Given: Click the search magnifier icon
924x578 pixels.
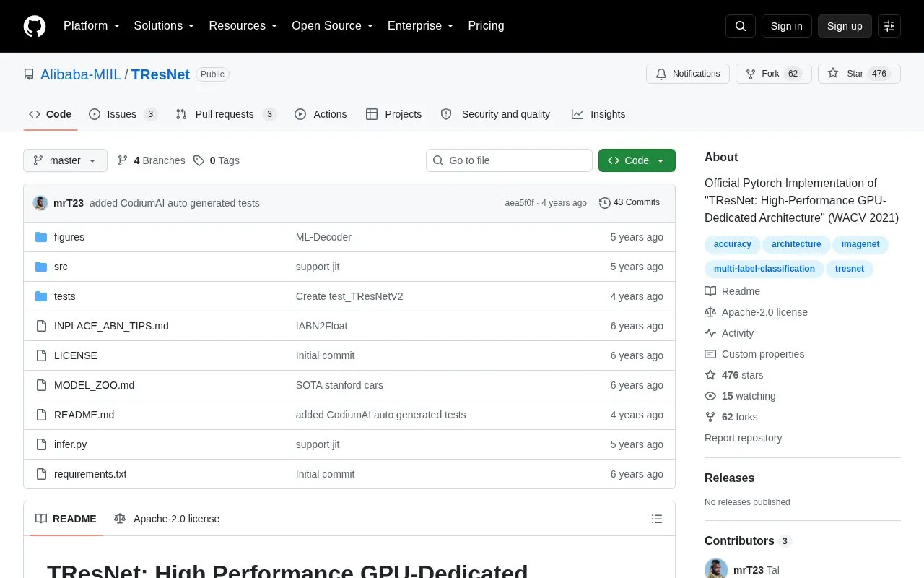Looking at the screenshot, I should coord(741,26).
